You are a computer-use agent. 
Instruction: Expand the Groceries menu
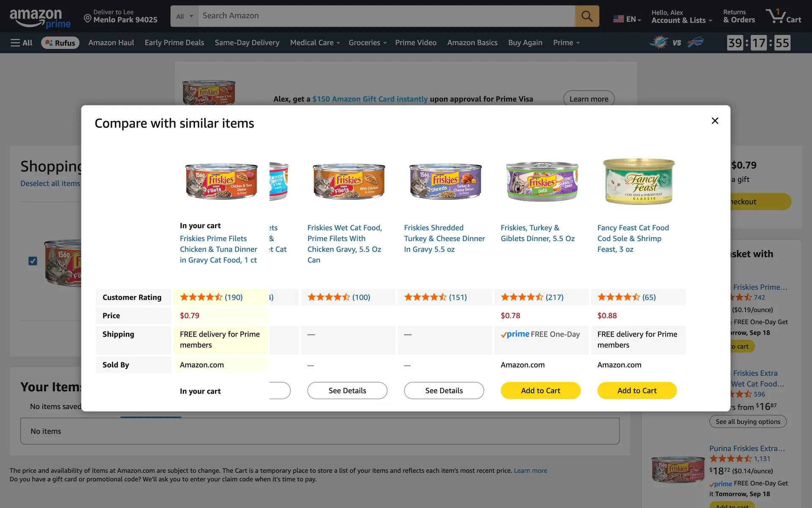click(367, 43)
